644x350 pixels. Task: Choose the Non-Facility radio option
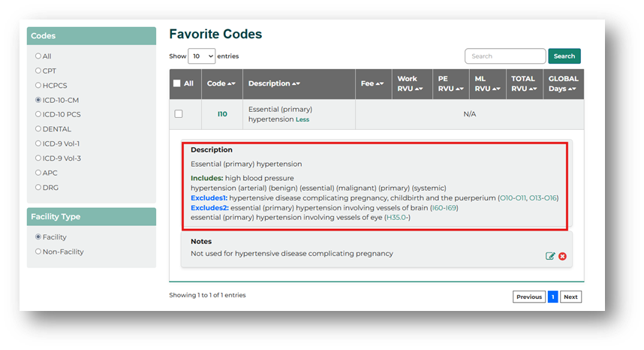click(x=38, y=252)
